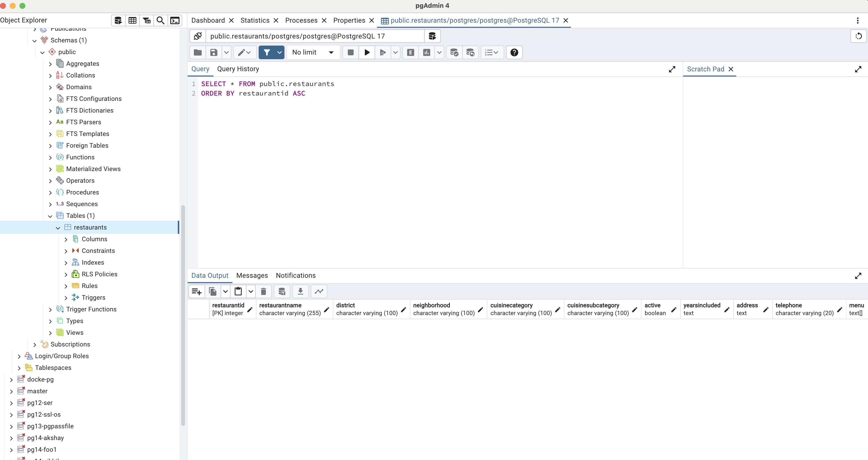Toggle connection status icon
Screen dimensions: 868x460
tap(198, 36)
